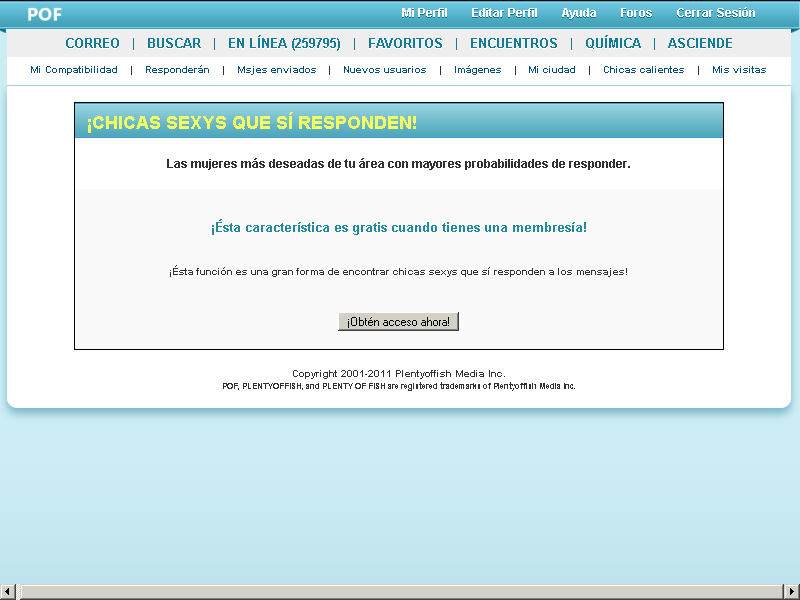
Task: Click Cerrar Sesión to log out
Action: tap(715, 13)
